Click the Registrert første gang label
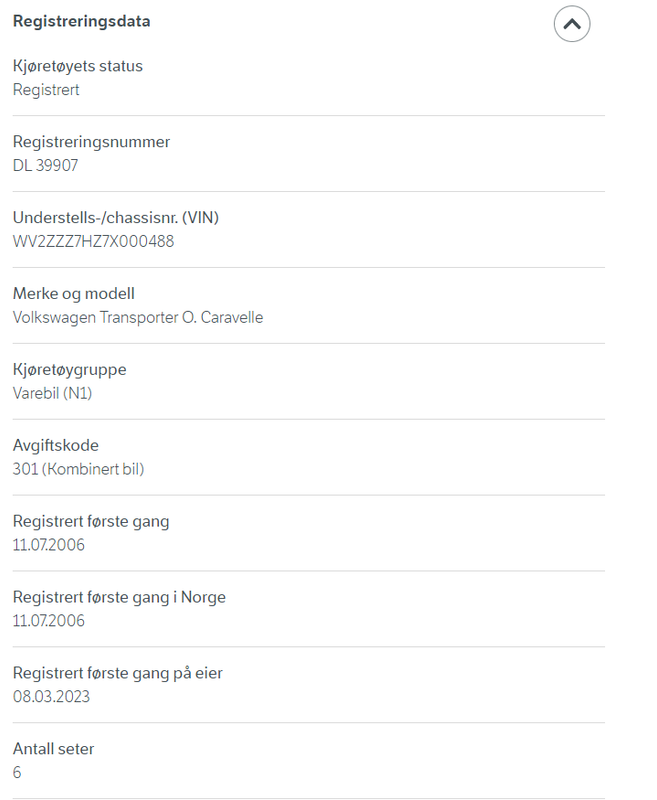 pos(91,521)
